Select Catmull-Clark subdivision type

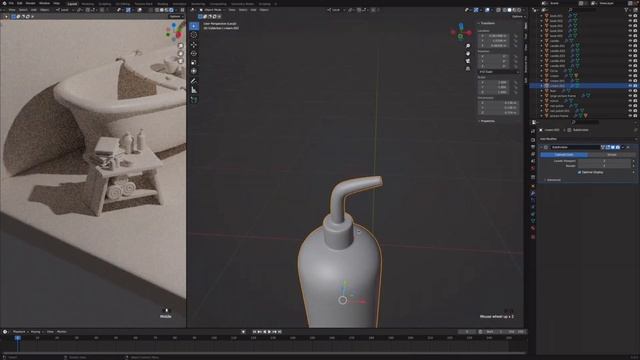[564, 155]
